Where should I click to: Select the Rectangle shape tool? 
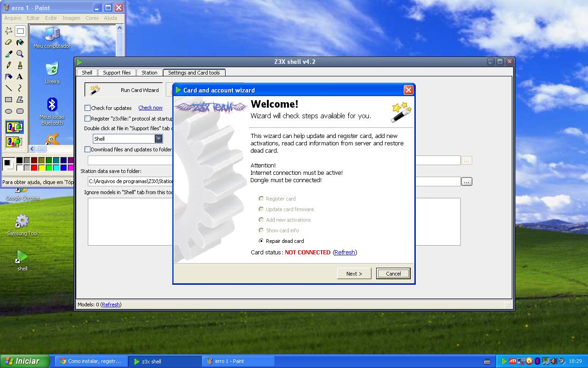(8, 100)
